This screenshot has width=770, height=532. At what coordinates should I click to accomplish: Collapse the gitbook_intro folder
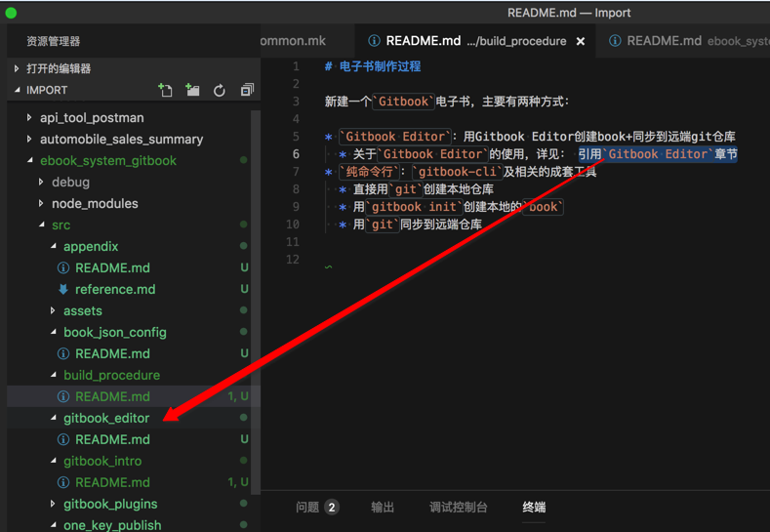tap(54, 461)
